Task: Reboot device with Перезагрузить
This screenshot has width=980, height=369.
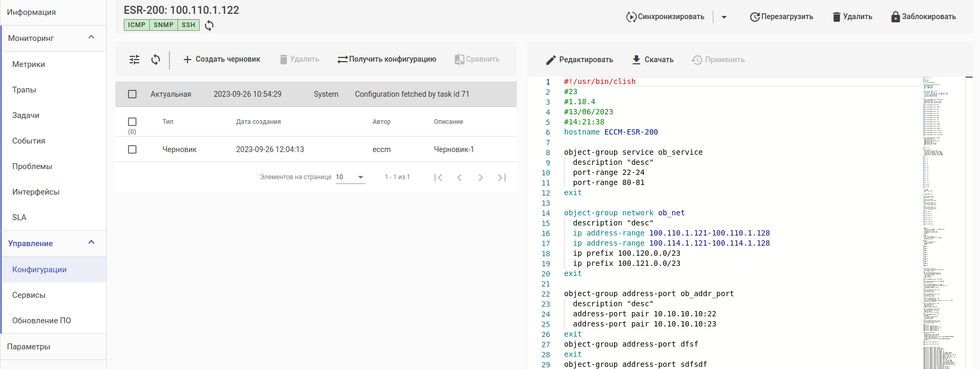Action: (x=781, y=17)
